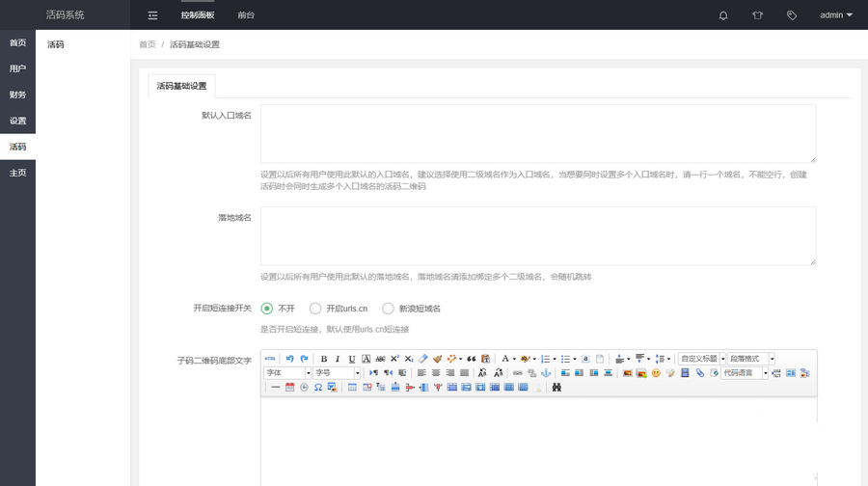Switch to the 控制面板 top tab
Viewport: 868px width, 486px height.
pos(198,15)
